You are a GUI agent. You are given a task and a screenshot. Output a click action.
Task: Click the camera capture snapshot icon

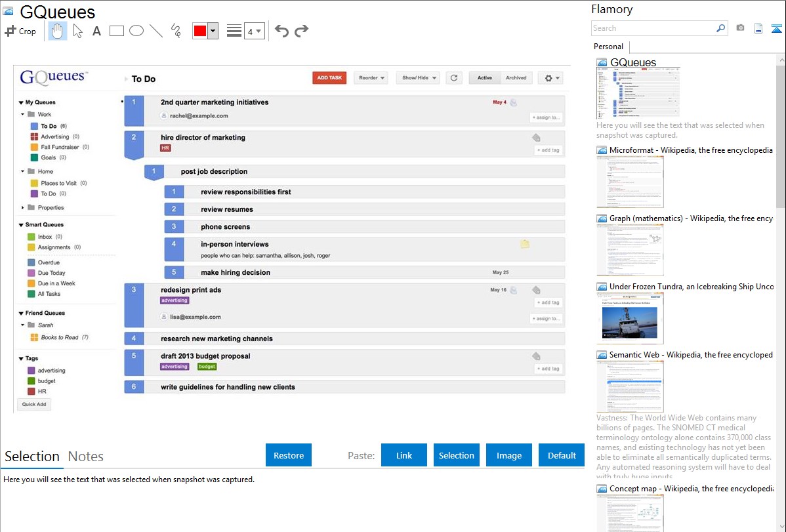740,28
